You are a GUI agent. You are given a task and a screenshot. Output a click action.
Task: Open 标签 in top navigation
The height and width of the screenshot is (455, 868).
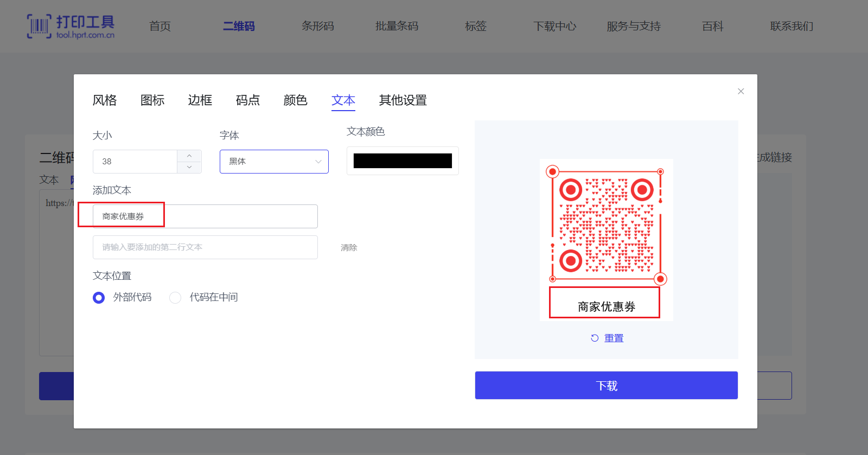click(476, 26)
